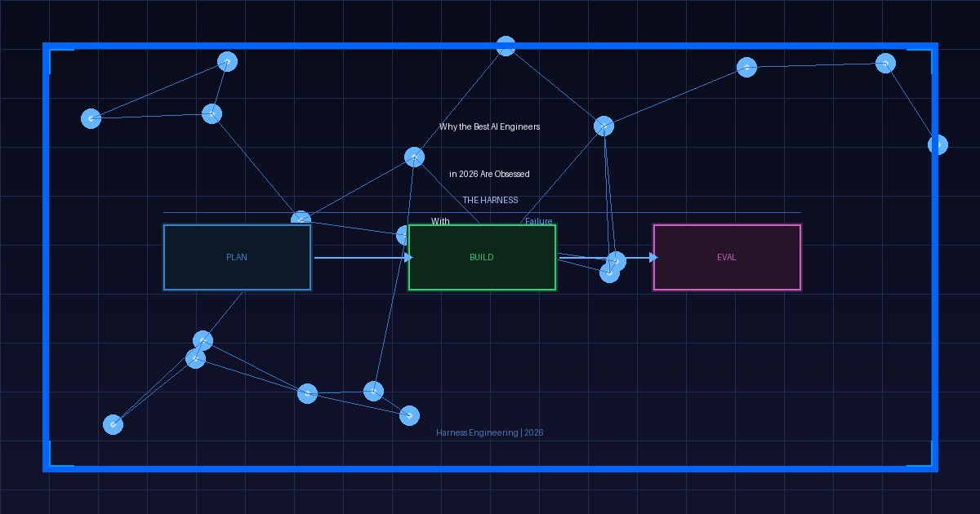
Task: Click the purple EVAL box
Action: 727,257
